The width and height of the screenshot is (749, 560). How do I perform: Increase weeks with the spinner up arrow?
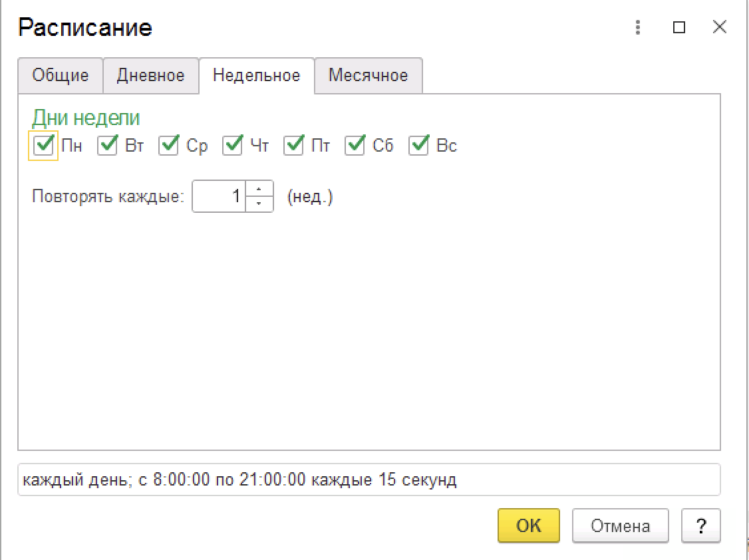click(x=259, y=190)
